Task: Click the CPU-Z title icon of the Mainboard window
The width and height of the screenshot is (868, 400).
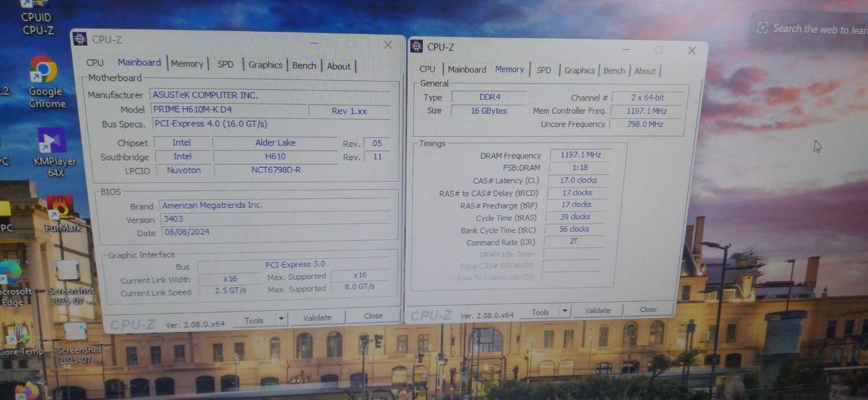Action: pos(79,39)
